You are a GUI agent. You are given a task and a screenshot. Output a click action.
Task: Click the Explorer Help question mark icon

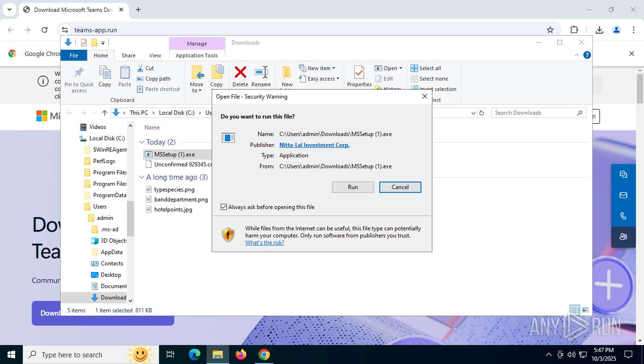(587, 55)
